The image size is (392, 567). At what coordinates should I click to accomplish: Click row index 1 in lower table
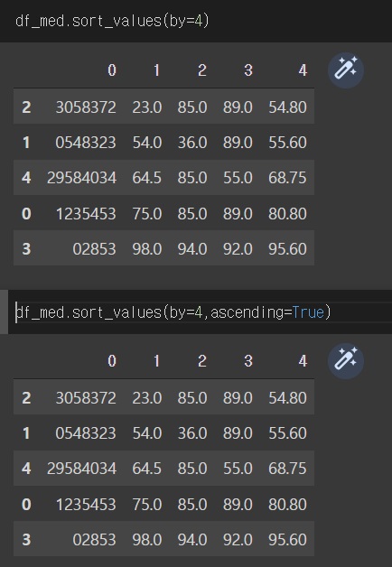[26, 432]
